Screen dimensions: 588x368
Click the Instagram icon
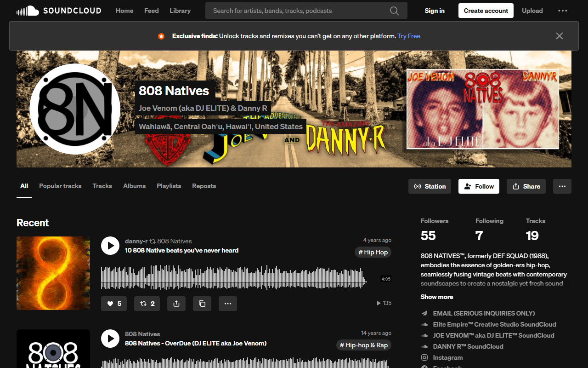click(x=424, y=357)
